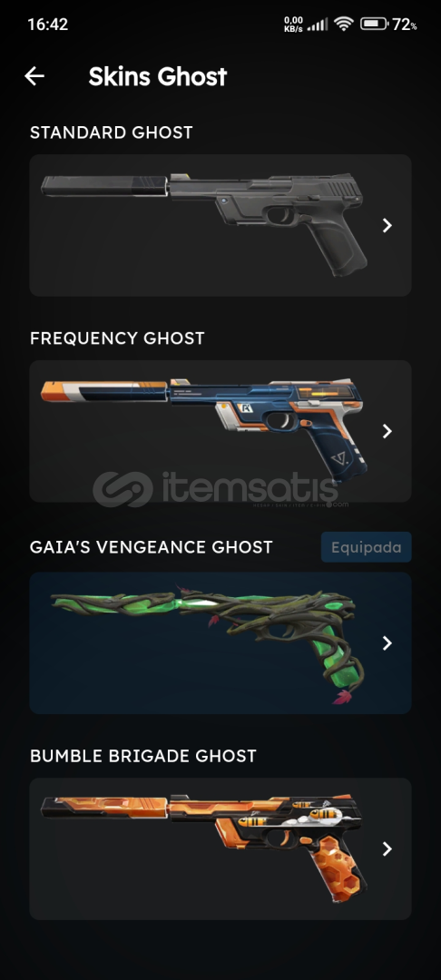Tap the Equipada badge

pos(366,547)
